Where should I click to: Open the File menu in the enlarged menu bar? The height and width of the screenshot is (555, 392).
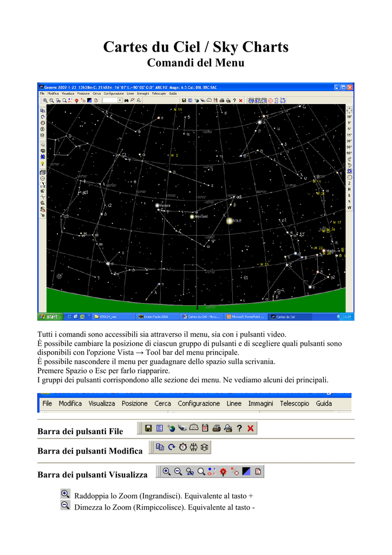click(47, 403)
